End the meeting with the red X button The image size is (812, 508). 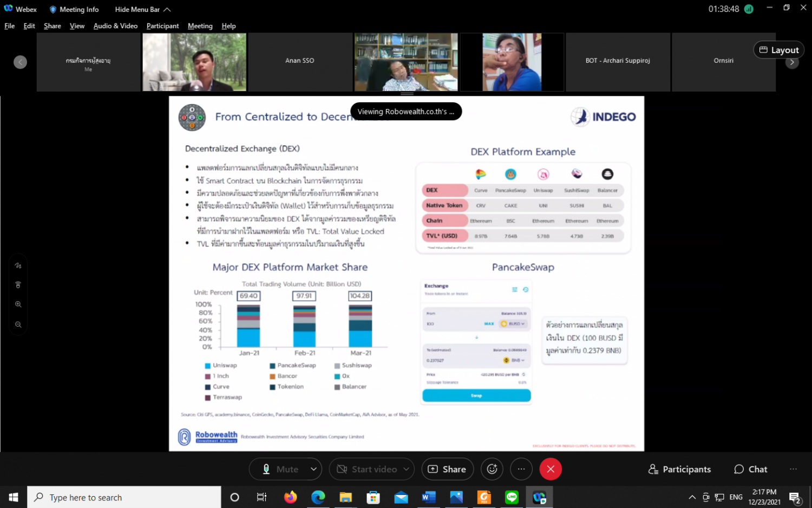551,469
